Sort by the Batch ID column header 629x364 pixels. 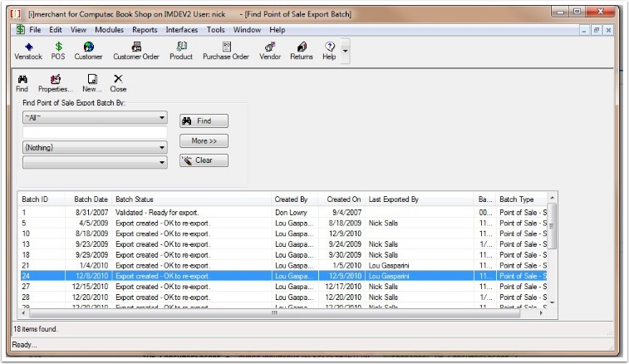tap(42, 199)
